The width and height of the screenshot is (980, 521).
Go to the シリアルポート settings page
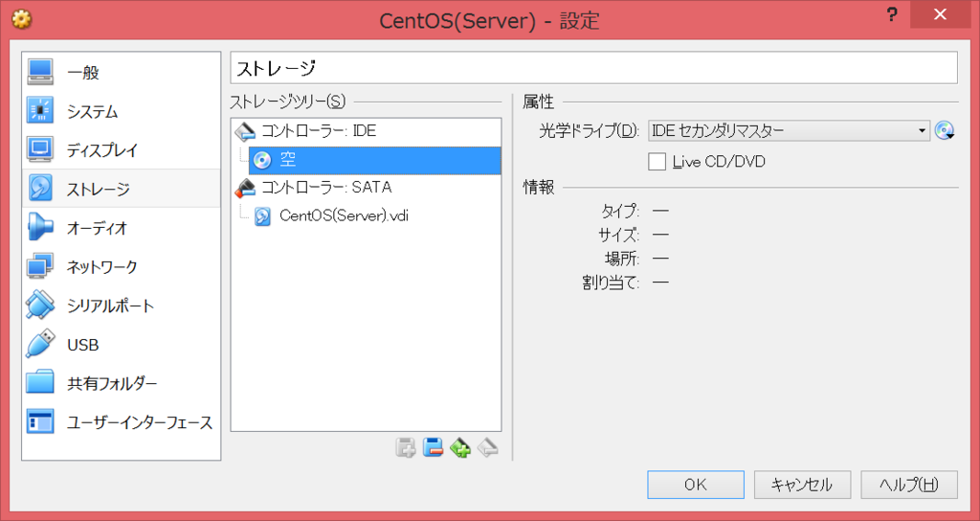point(122,306)
